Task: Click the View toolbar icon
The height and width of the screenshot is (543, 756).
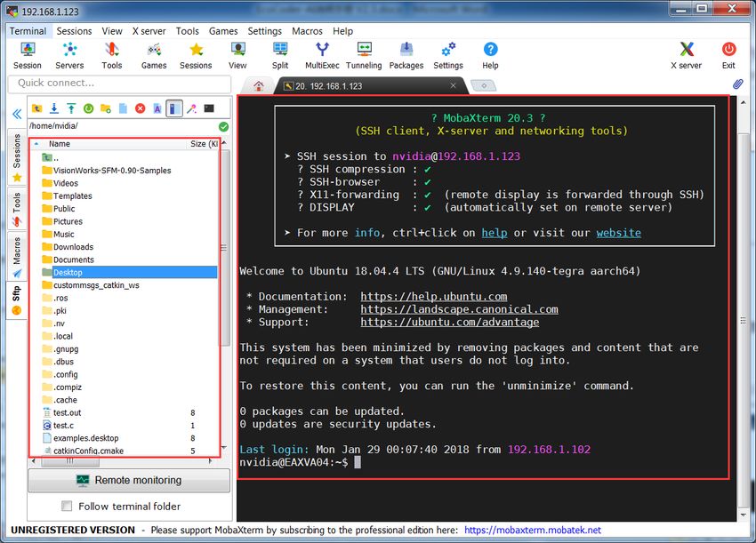Action: 237,56
